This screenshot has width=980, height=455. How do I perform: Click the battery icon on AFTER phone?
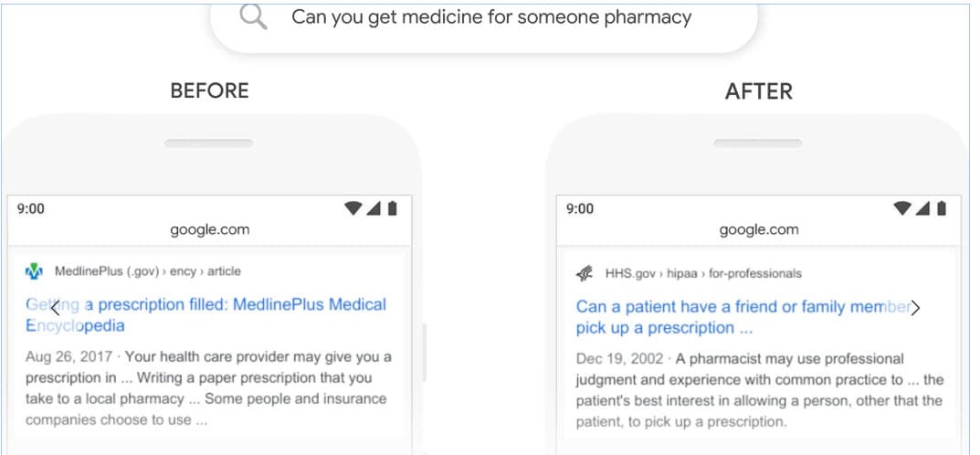[x=942, y=208]
